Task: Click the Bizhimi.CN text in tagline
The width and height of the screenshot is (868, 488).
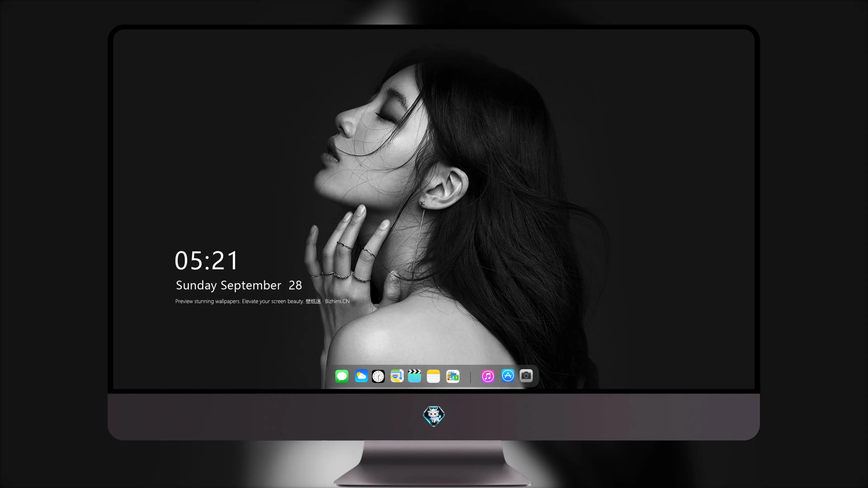Action: coord(337,301)
